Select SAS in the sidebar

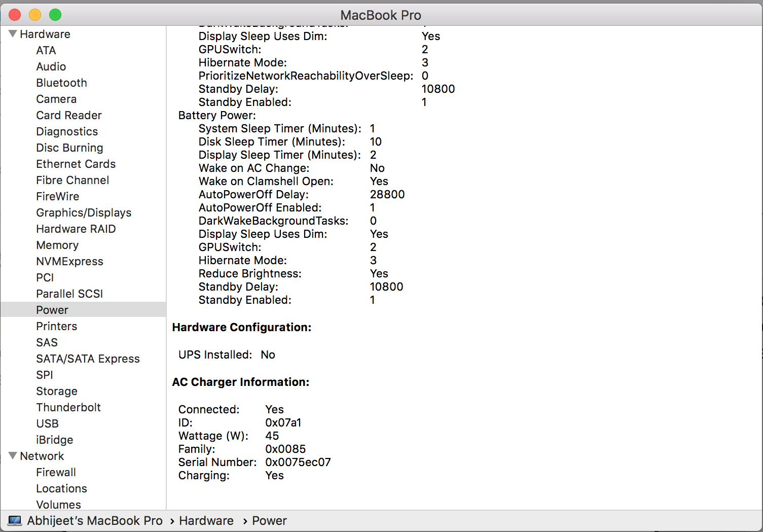point(47,342)
